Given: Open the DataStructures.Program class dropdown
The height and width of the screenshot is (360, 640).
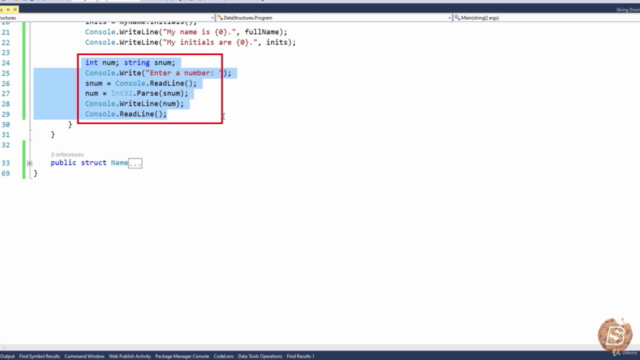Looking at the screenshot, I should coord(334,18).
